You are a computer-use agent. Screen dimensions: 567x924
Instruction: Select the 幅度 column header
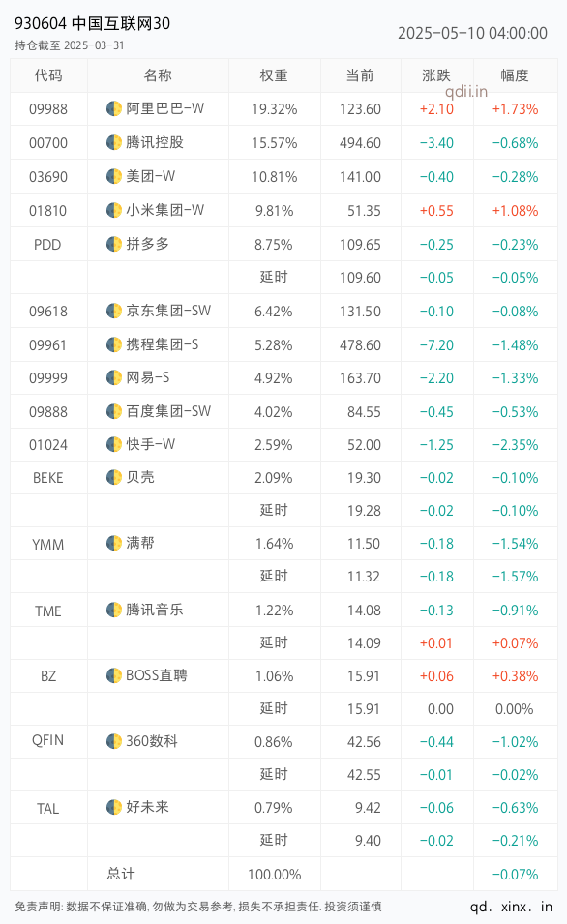(515, 75)
